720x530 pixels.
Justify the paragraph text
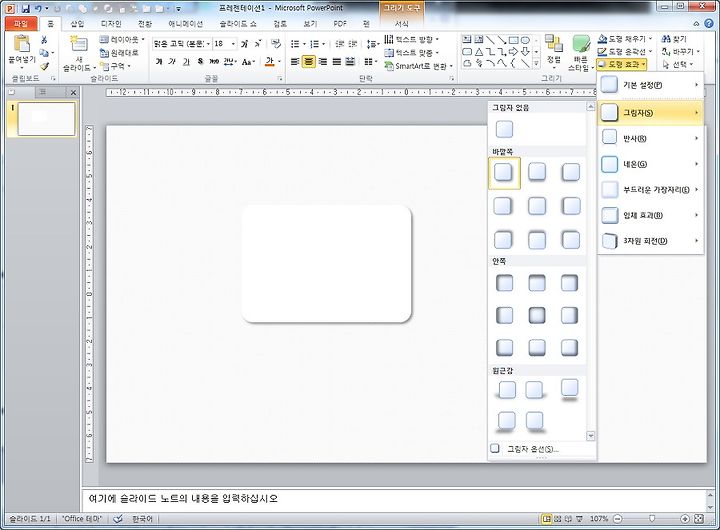pos(337,62)
